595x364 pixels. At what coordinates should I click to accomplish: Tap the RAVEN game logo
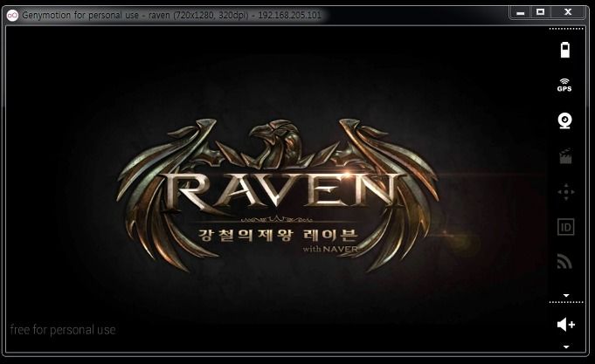pyautogui.click(x=277, y=195)
